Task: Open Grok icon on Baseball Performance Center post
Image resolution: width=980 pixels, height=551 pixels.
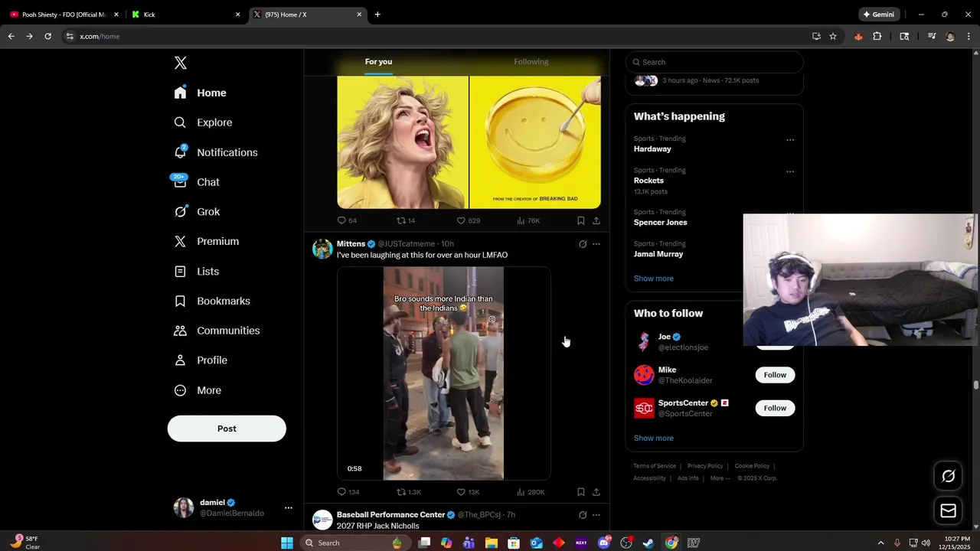Action: pos(583,515)
